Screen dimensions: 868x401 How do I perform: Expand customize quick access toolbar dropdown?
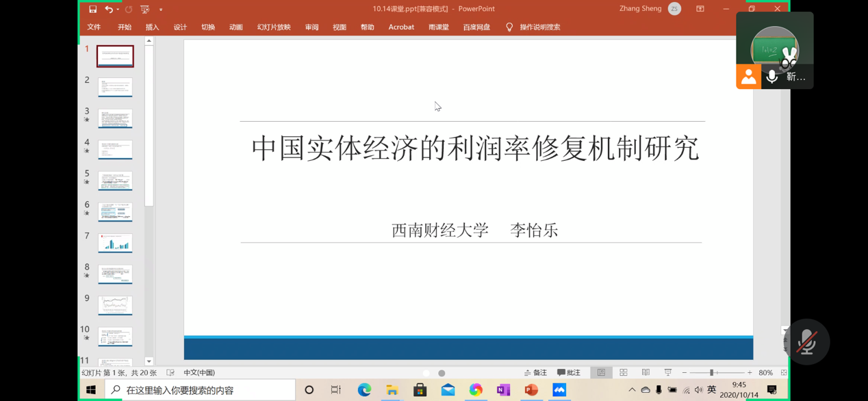point(161,10)
